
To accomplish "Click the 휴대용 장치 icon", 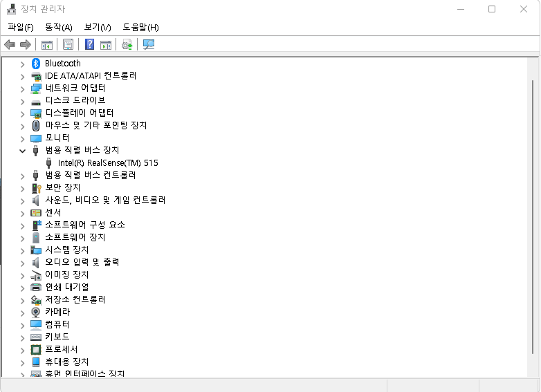I will click(x=36, y=362).
